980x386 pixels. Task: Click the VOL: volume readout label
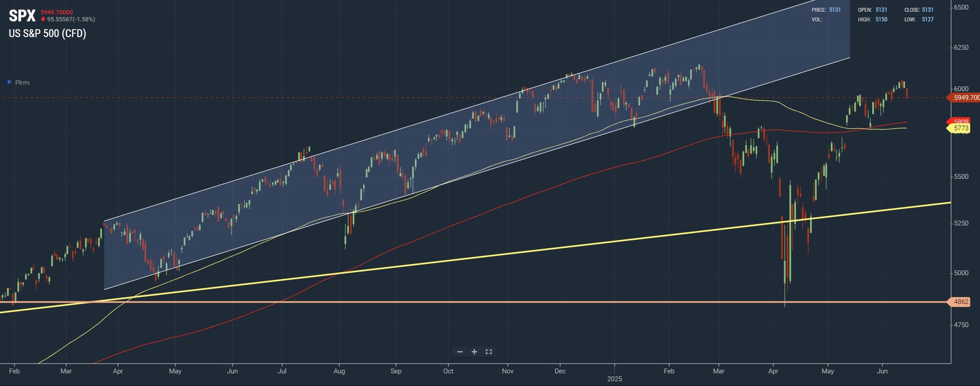click(x=817, y=19)
